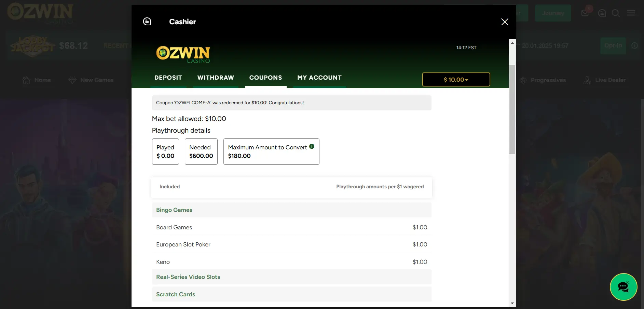This screenshot has height=309, width=644.
Task: Click the Max bet allowed $10.00 text
Action: (189, 119)
